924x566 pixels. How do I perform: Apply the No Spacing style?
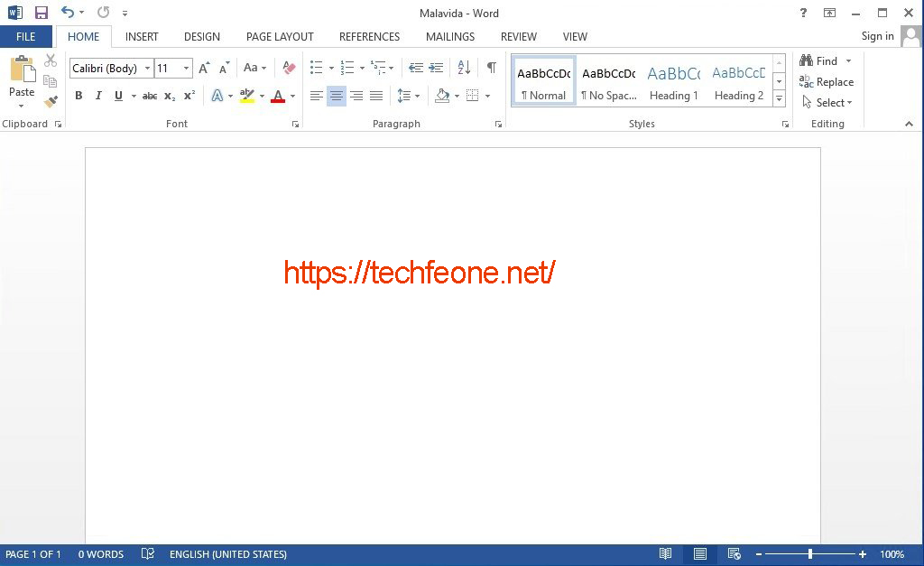coord(609,82)
